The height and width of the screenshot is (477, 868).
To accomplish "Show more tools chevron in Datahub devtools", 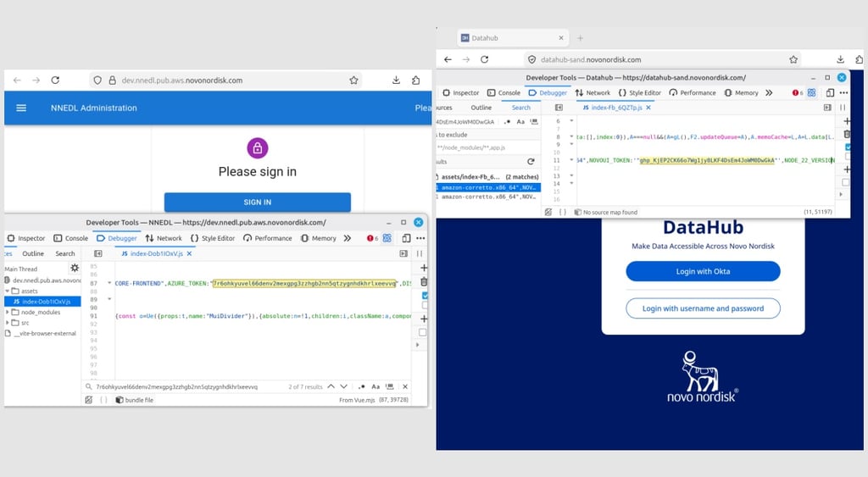I will [x=769, y=92].
